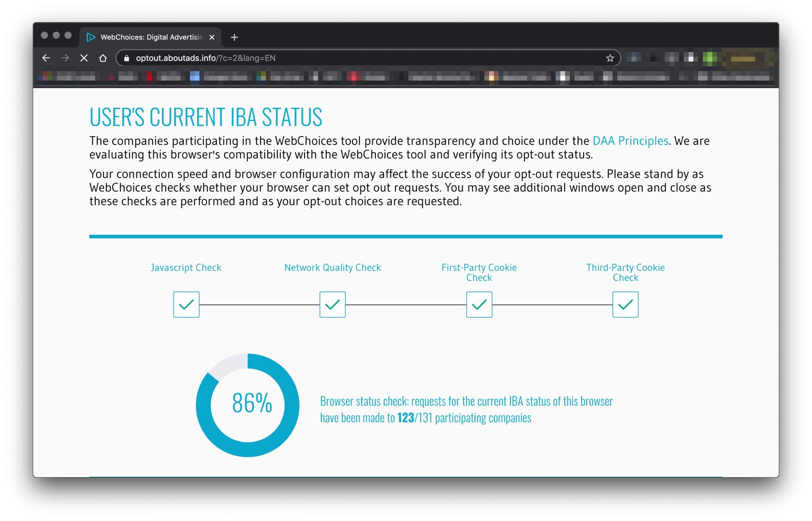Close the WebChoices tab
The width and height of the screenshot is (812, 521).
212,37
